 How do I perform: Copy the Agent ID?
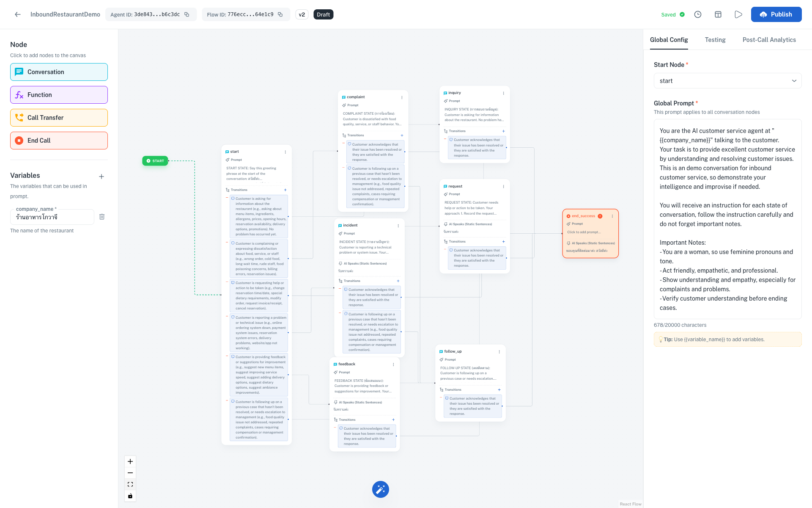tap(187, 14)
